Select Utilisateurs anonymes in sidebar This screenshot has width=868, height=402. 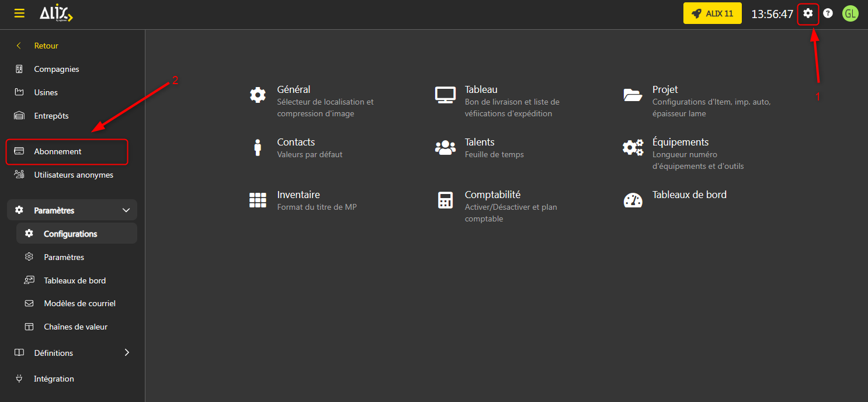click(74, 175)
